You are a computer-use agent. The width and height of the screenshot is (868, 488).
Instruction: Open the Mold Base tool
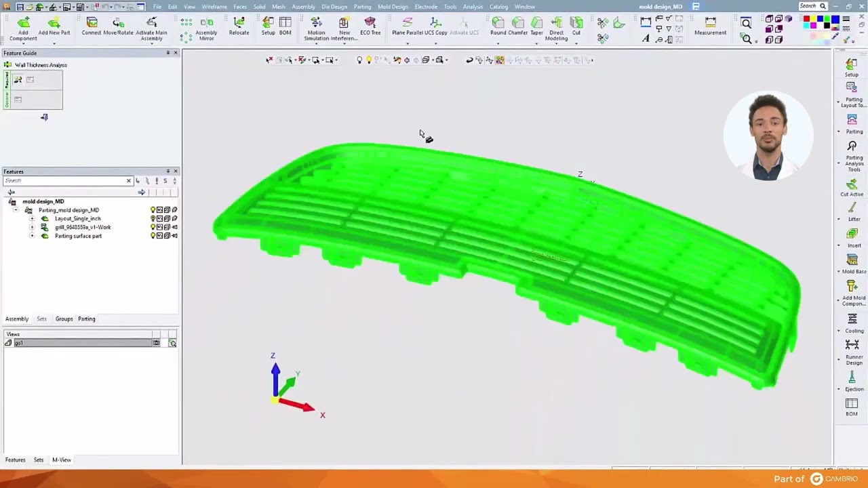pyautogui.click(x=853, y=264)
